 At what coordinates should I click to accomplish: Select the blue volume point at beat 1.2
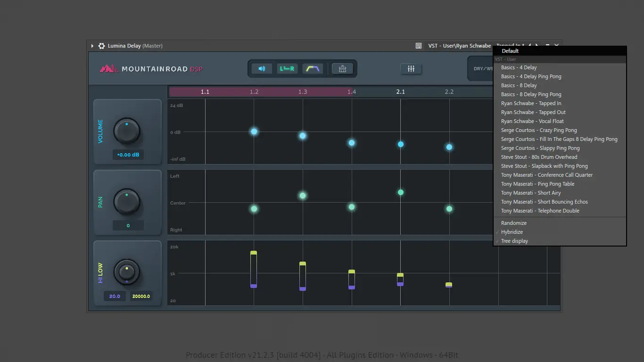point(254,132)
